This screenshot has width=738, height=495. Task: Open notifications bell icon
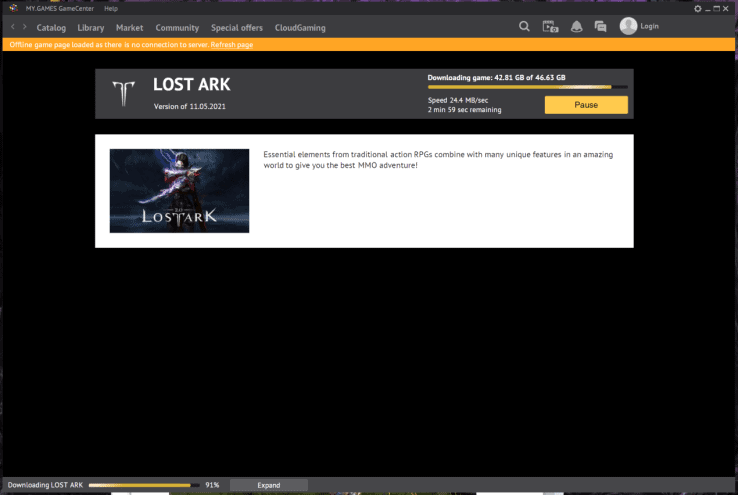576,27
